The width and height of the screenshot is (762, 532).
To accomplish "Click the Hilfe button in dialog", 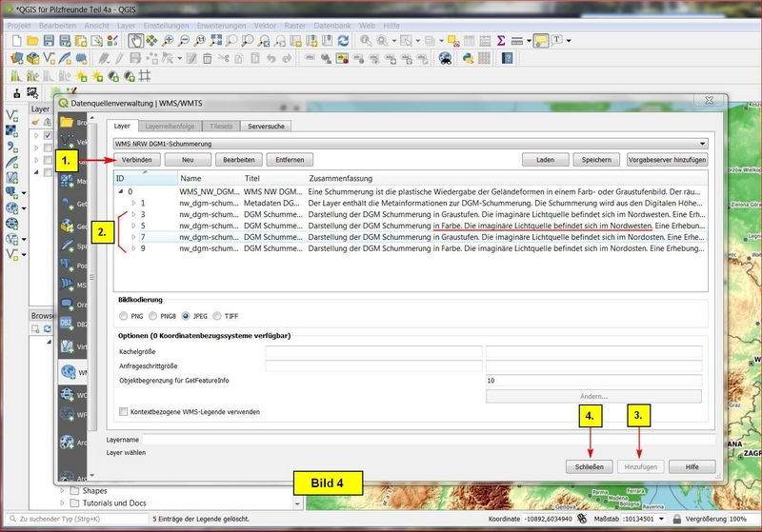I will pos(692,467).
